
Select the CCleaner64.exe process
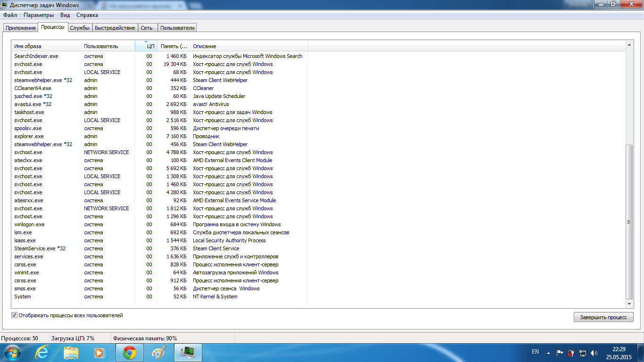159,88
